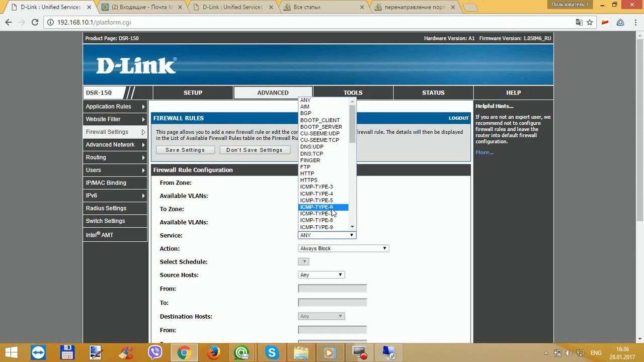Open the Action dropdown set to Always Block
Screen dimensions: 644x362
[344, 248]
